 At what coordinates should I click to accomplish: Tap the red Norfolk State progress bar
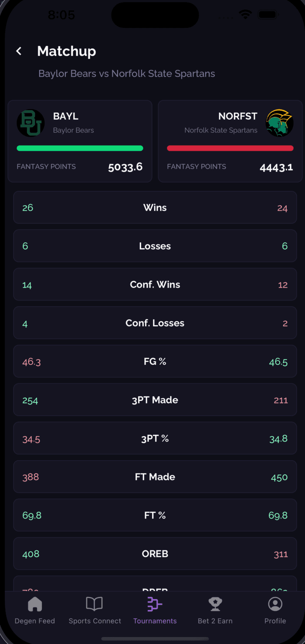click(x=230, y=148)
